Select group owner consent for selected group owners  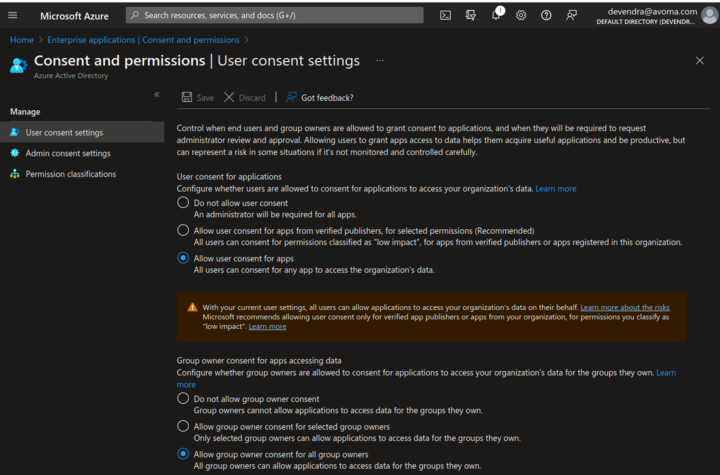coord(183,426)
